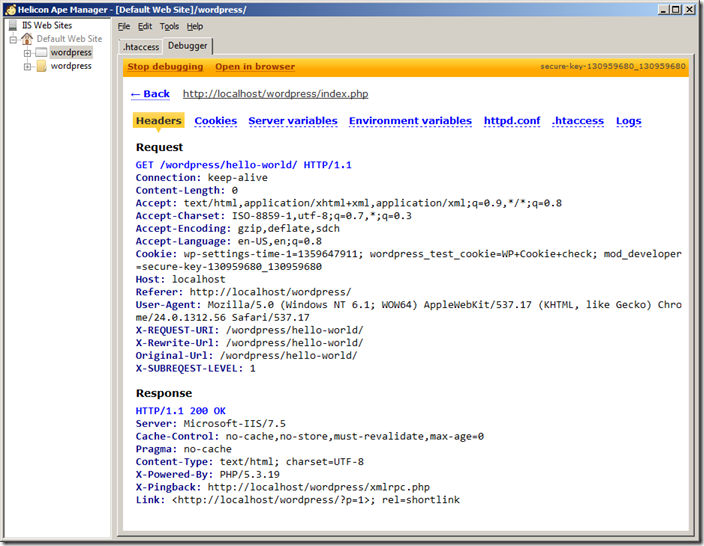Screen dimensions: 704x546
Task: Click the Default Web Site house icon
Action: coord(27,39)
